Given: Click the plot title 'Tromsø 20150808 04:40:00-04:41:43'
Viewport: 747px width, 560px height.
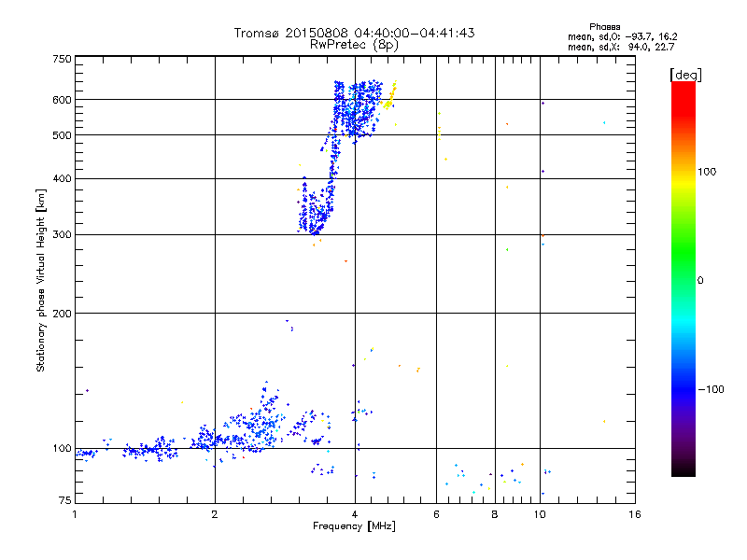Looking at the screenshot, I should tap(354, 33).
